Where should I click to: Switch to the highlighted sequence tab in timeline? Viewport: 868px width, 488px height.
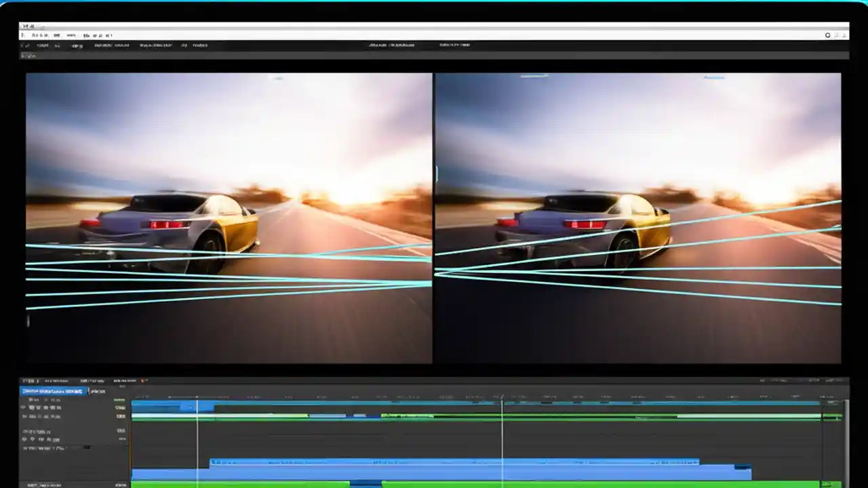[x=52, y=391]
